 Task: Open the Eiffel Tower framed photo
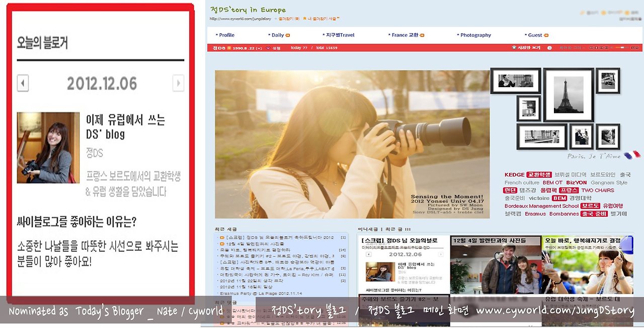pos(569,95)
